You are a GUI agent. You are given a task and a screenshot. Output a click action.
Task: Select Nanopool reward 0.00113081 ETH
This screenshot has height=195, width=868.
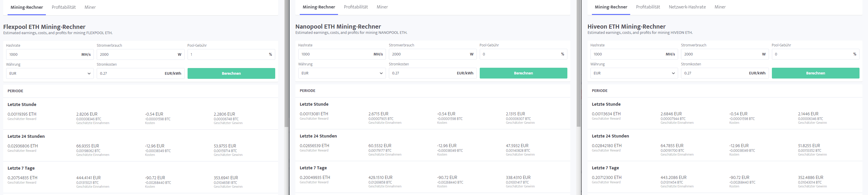point(314,114)
